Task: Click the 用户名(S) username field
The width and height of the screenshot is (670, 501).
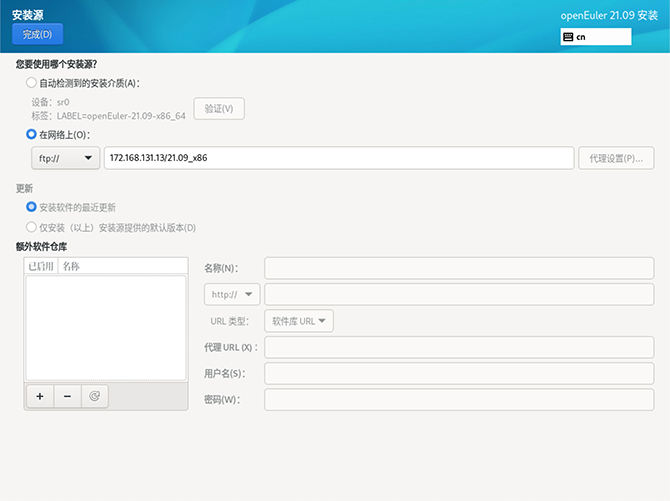Action: click(459, 374)
